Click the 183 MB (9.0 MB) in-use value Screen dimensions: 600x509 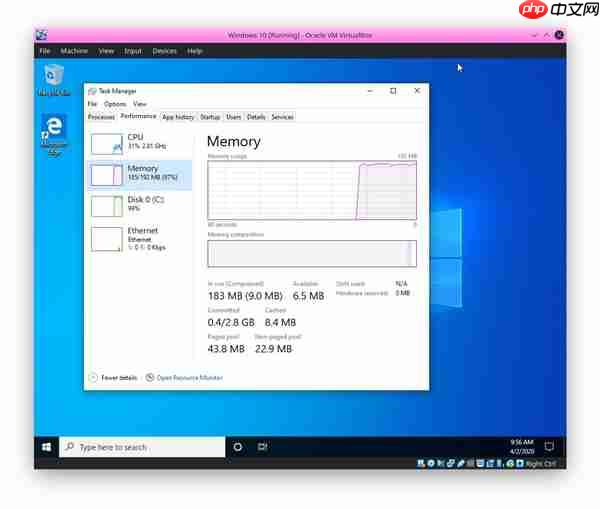(245, 296)
